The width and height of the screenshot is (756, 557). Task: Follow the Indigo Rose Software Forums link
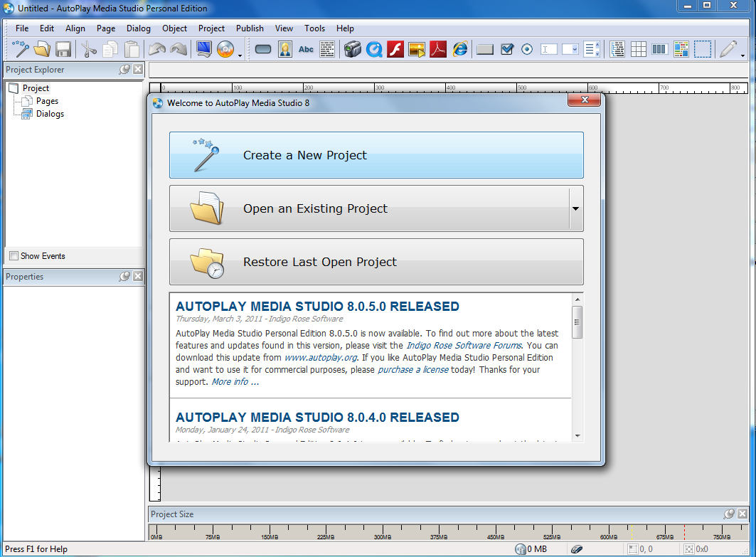tap(464, 345)
